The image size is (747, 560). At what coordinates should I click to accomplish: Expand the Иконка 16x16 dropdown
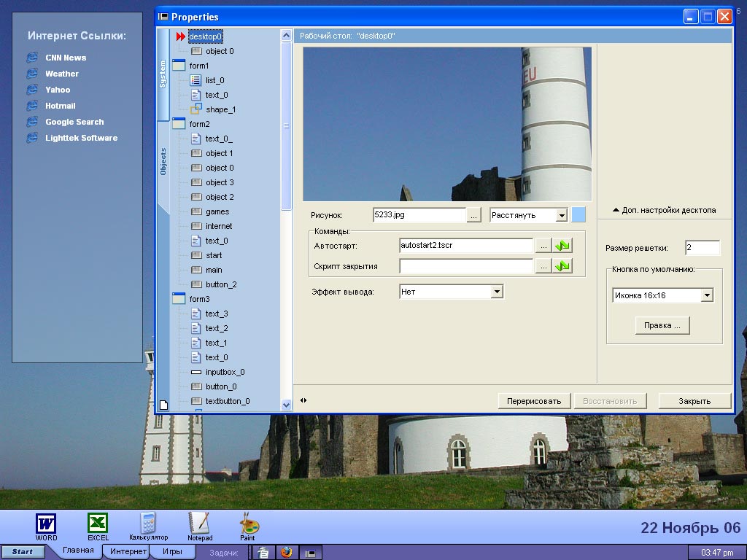pos(706,295)
